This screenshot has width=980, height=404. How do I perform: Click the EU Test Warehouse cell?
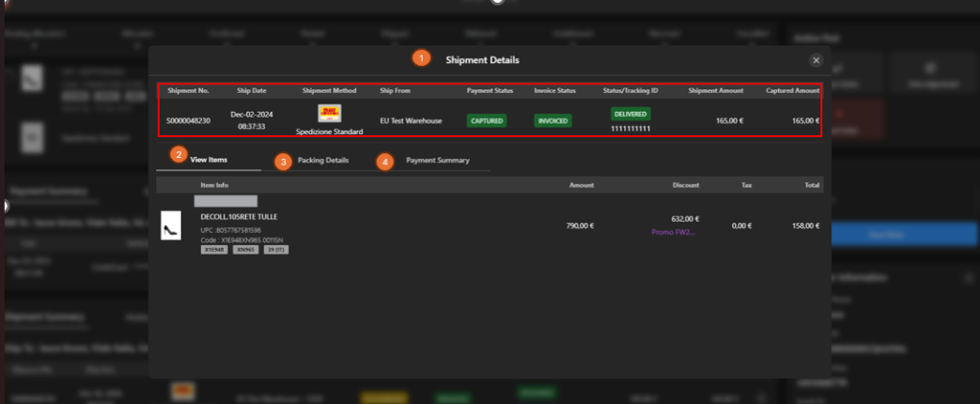[x=411, y=121]
